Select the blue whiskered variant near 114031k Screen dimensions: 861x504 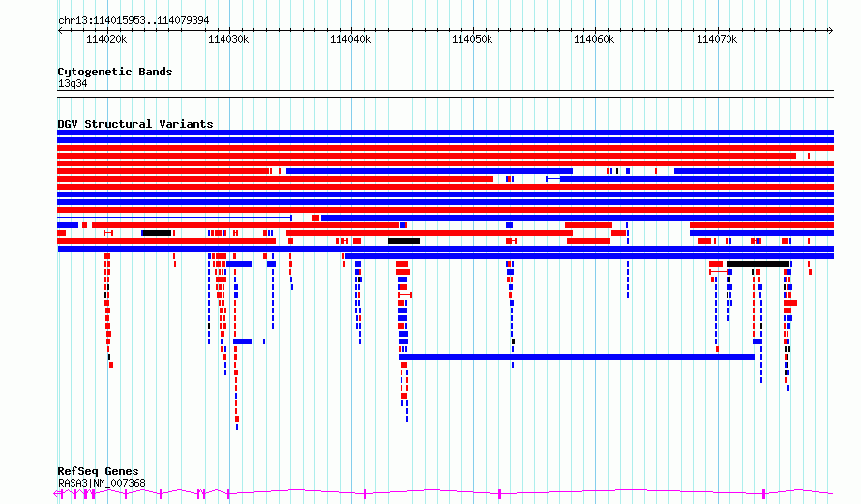pyautogui.click(x=243, y=341)
